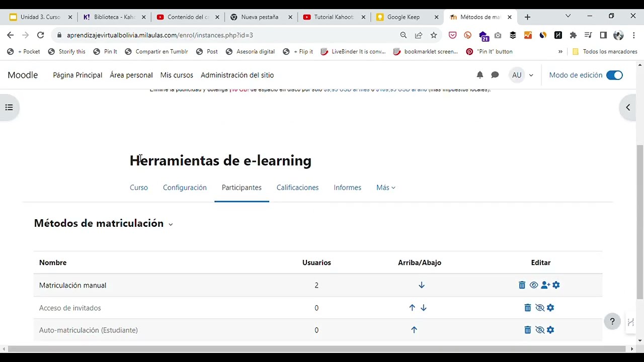
Task: Open a new browser tab
Action: [x=527, y=17]
